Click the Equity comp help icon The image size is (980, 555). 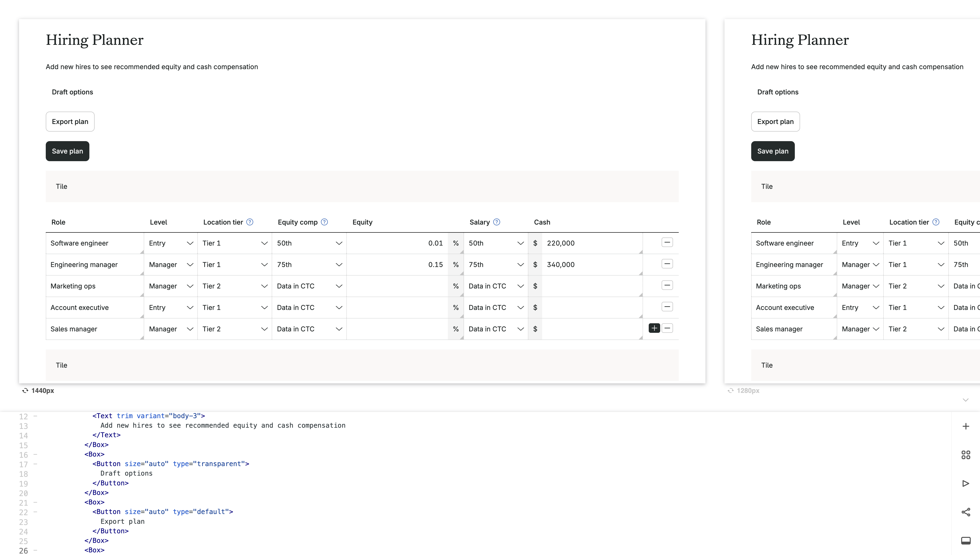click(324, 222)
